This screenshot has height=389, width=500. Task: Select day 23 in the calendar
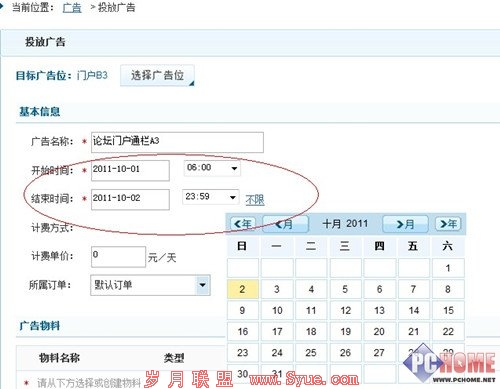243,352
